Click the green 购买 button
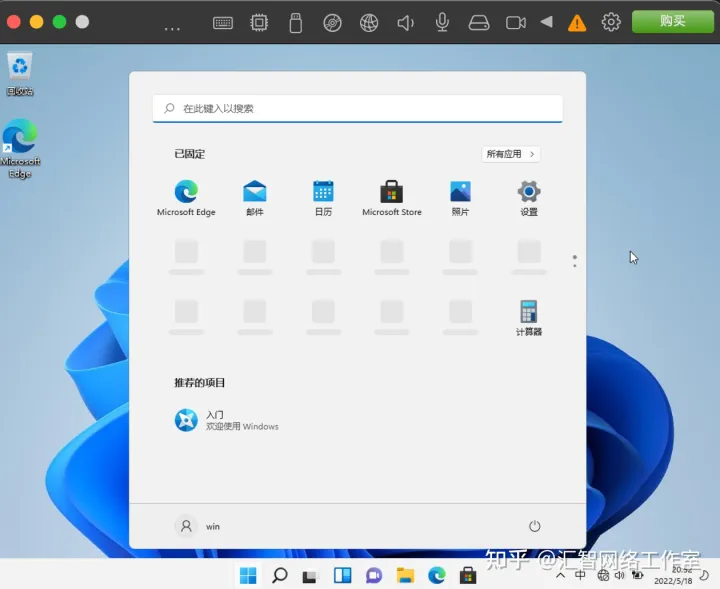The width and height of the screenshot is (720, 589). [673, 21]
